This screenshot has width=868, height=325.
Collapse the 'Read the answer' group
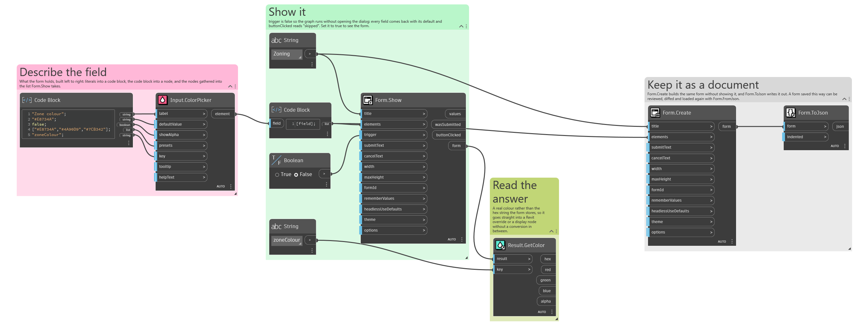coord(551,231)
